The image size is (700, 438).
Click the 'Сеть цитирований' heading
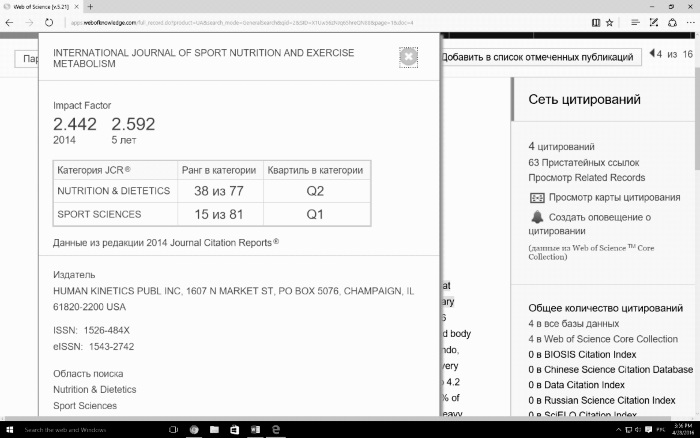coord(584,99)
